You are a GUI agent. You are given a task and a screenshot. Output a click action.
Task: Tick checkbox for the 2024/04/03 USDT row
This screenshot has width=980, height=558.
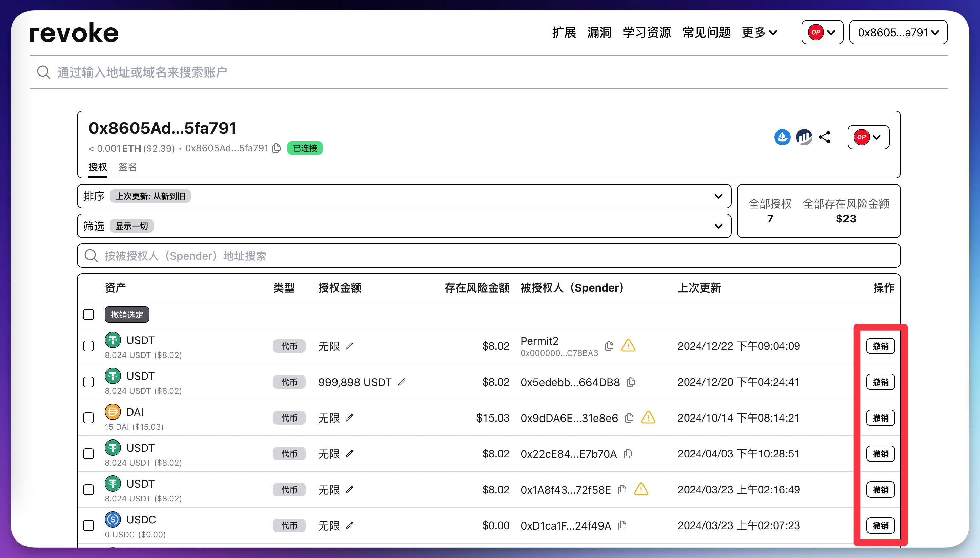tap(88, 454)
